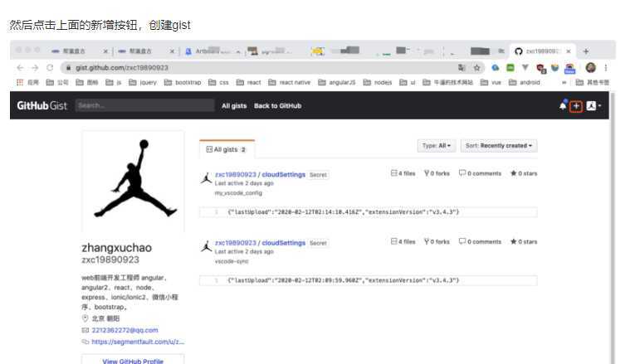
Task: Click the green extension icon in toolbar
Action: point(511,68)
